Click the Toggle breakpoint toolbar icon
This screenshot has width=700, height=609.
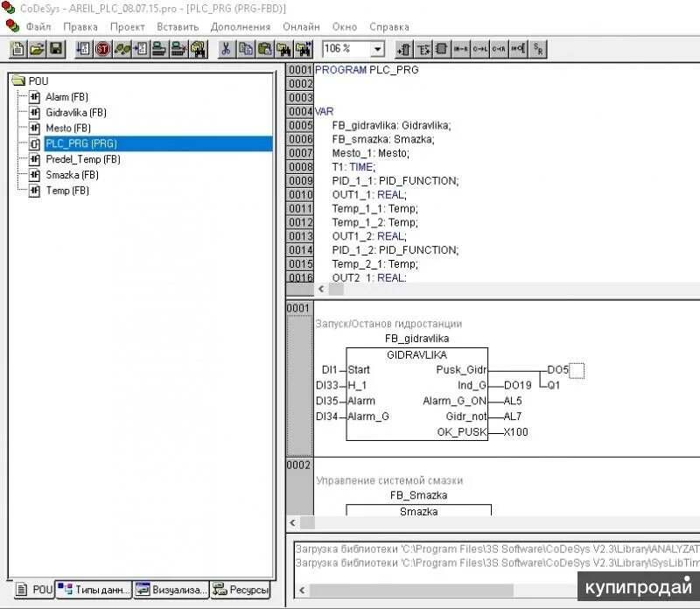pos(141,49)
